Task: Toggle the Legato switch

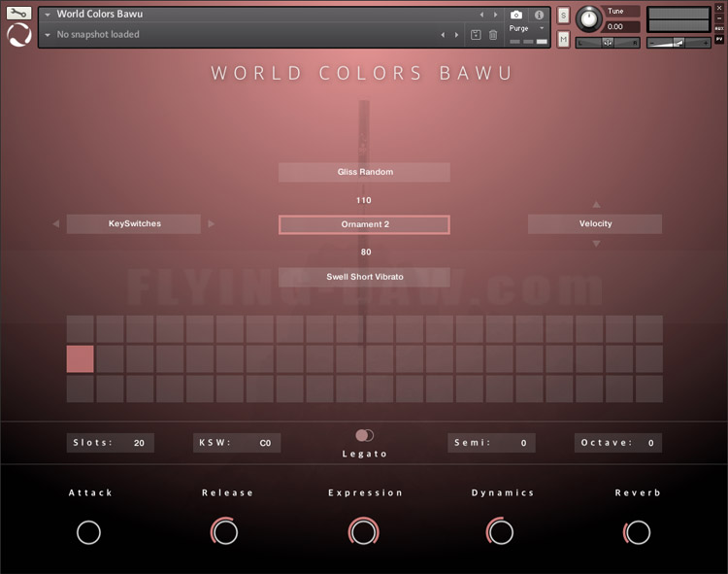Action: pos(364,435)
